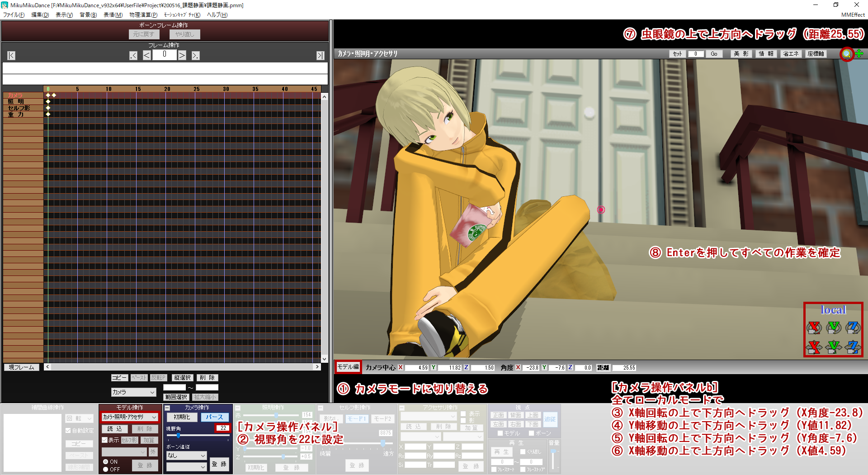
Task: Toggle the 表示 checkbox in model panel
Action: (105, 440)
